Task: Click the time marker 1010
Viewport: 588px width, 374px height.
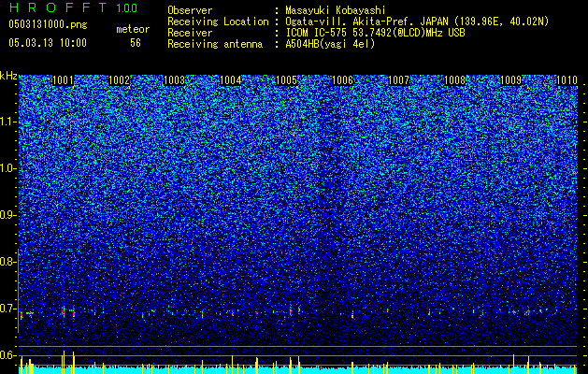Action: (566, 80)
